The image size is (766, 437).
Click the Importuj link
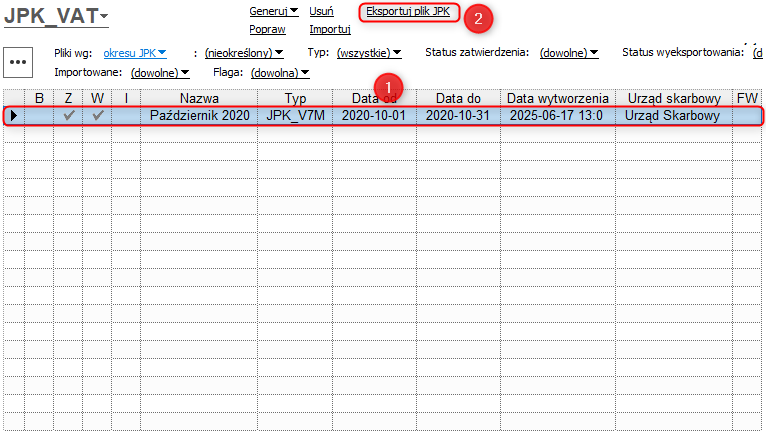tap(330, 29)
